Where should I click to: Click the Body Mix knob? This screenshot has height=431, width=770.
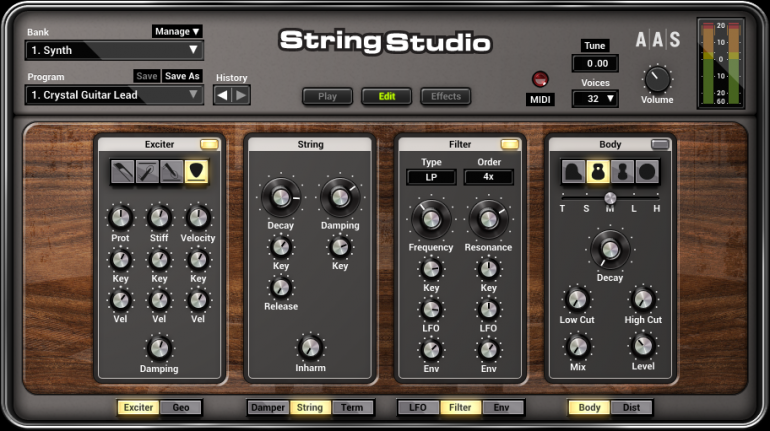pos(578,347)
